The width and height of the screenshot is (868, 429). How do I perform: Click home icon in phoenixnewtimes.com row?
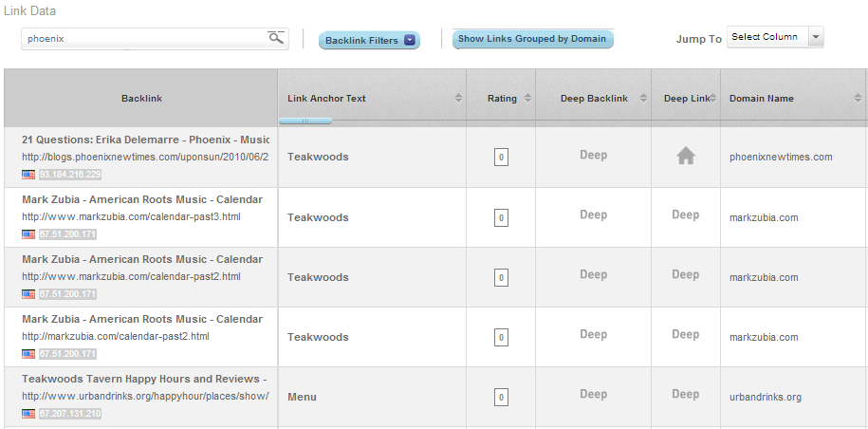[685, 157]
